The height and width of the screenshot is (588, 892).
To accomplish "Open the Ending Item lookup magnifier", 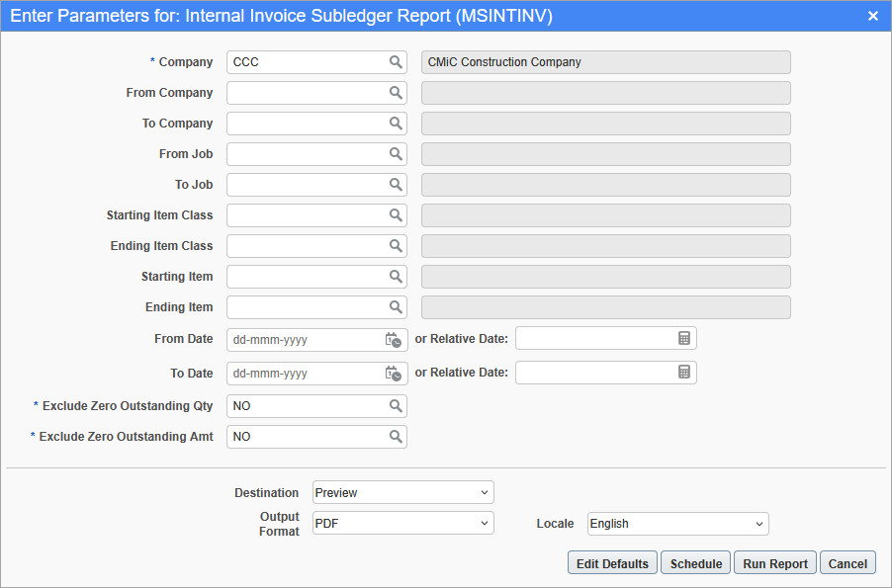I will click(x=397, y=306).
